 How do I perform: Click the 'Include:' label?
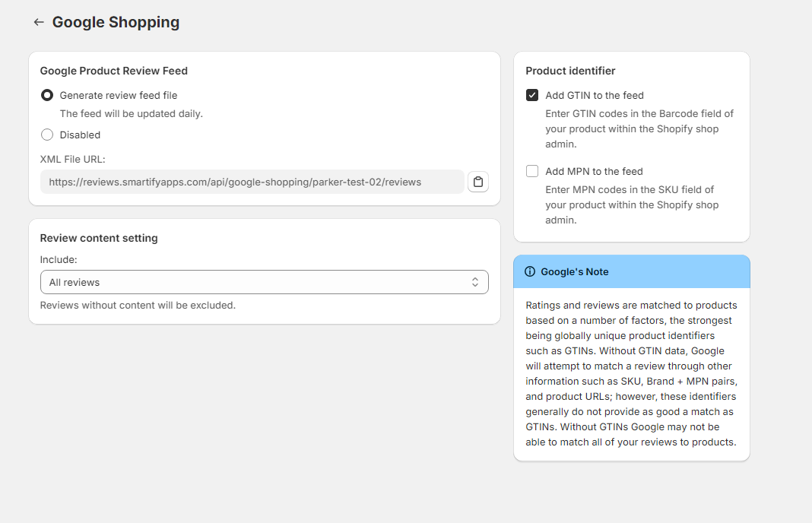[59, 260]
